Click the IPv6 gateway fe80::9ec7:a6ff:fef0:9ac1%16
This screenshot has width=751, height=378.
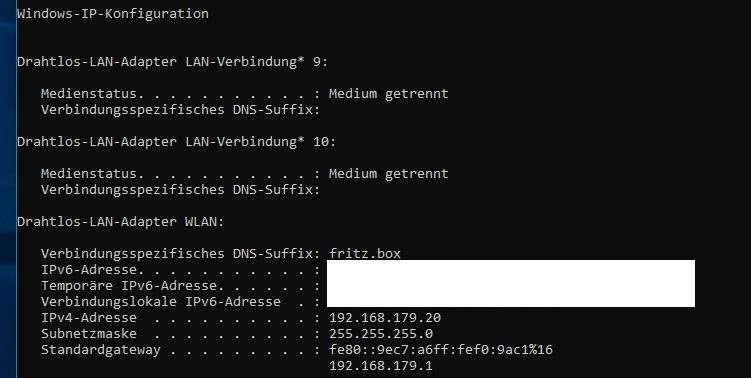click(441, 350)
